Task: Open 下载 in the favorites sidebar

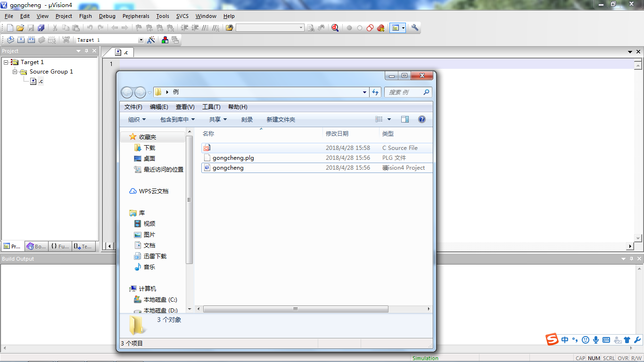Action: pyautogui.click(x=149, y=148)
